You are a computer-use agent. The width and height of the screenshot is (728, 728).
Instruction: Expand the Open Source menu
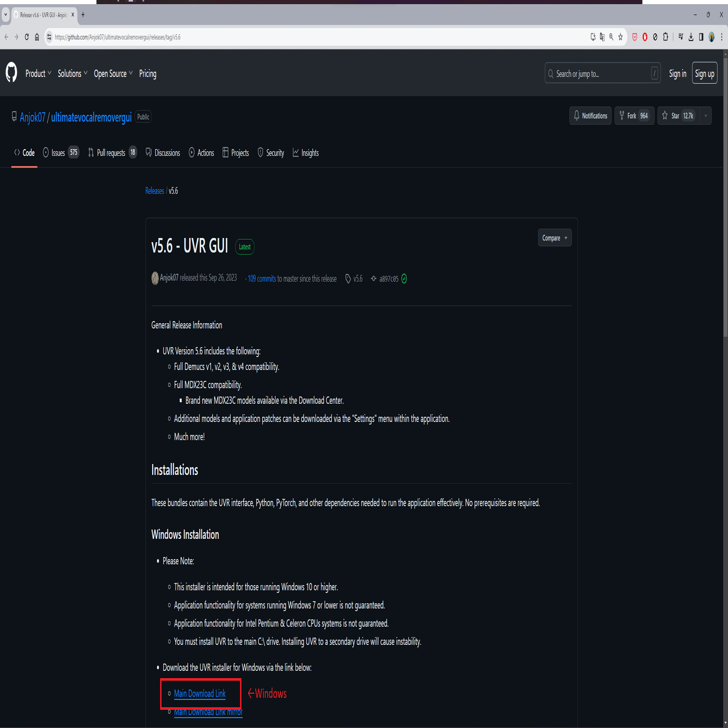pos(113,73)
